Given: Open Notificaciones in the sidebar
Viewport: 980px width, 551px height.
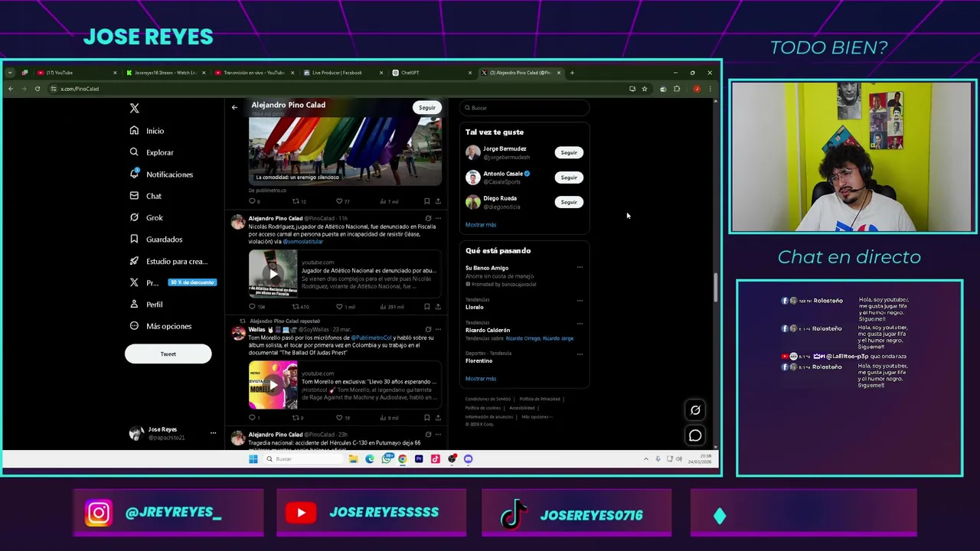Looking at the screenshot, I should point(162,174).
